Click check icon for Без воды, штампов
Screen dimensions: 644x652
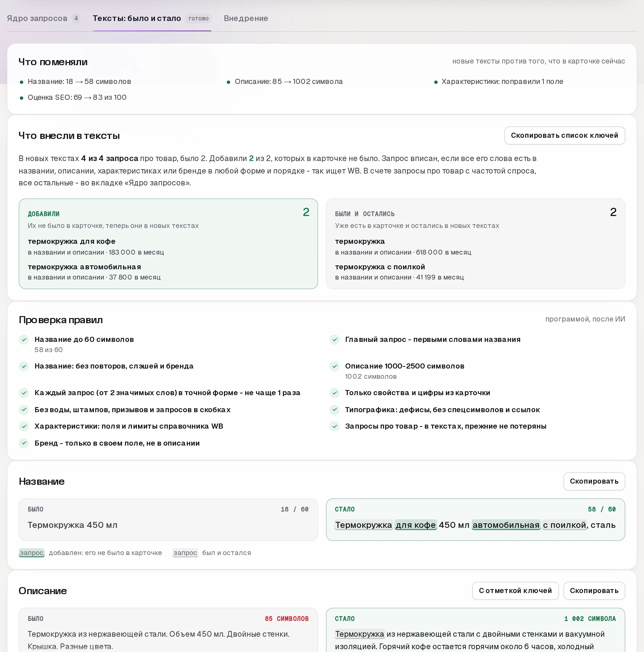24,410
